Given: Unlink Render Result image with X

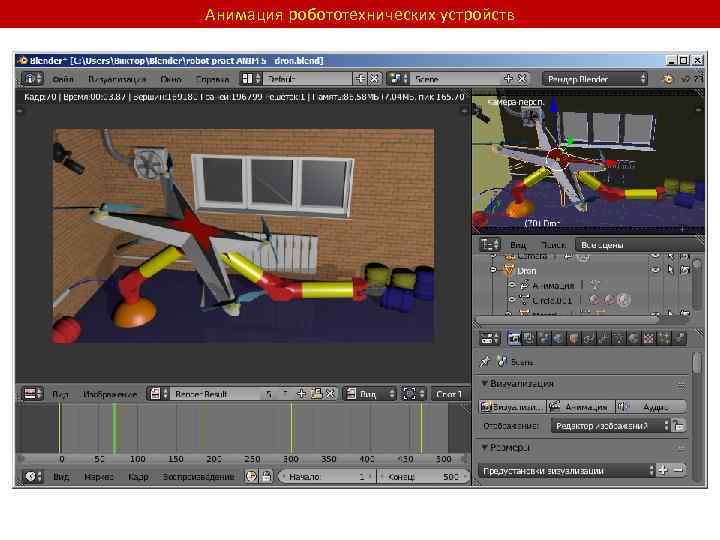Looking at the screenshot, I should (330, 394).
